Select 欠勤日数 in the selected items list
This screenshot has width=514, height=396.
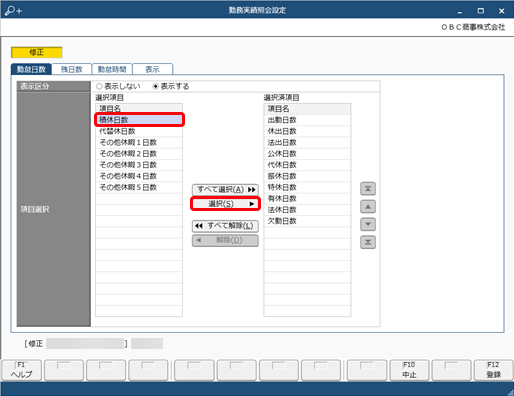[307, 221]
